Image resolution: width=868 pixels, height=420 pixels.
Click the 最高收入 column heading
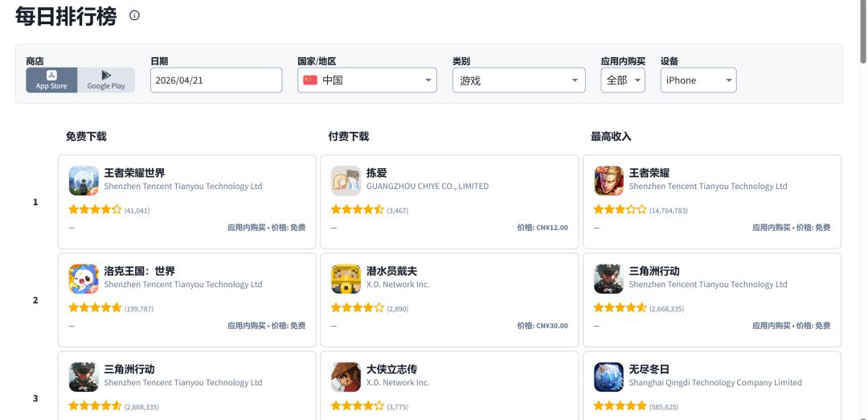611,136
